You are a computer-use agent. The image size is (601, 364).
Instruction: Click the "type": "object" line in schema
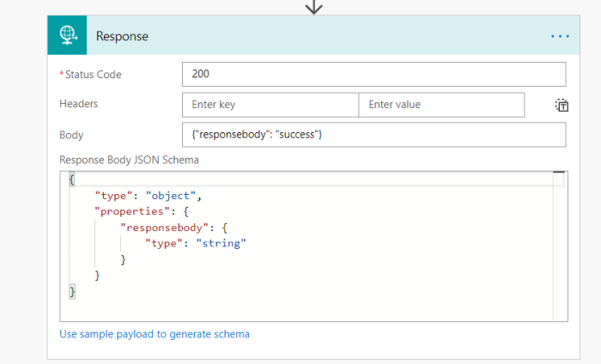click(147, 196)
